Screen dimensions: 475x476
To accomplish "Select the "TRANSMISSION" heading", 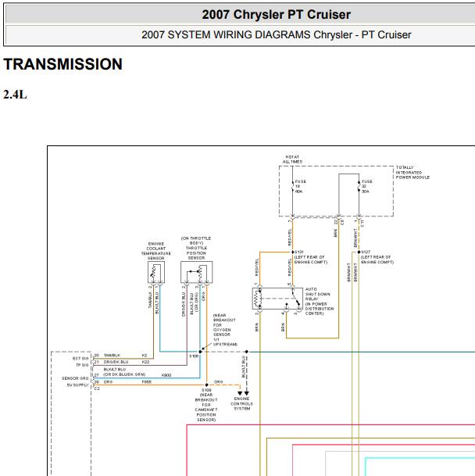I will [x=62, y=64].
